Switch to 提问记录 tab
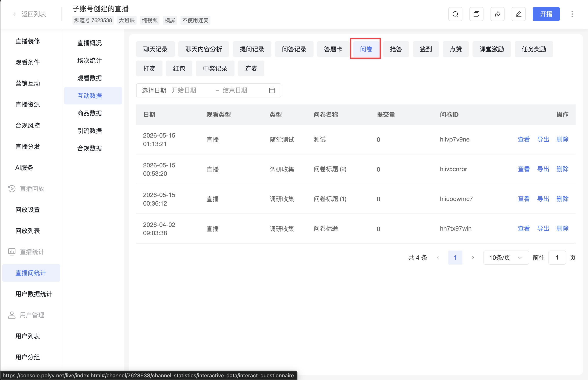 pos(252,49)
